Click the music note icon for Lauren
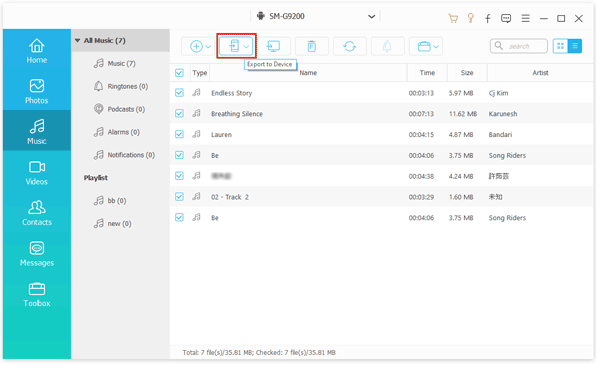Screen dimensions: 600x365 tap(196, 134)
